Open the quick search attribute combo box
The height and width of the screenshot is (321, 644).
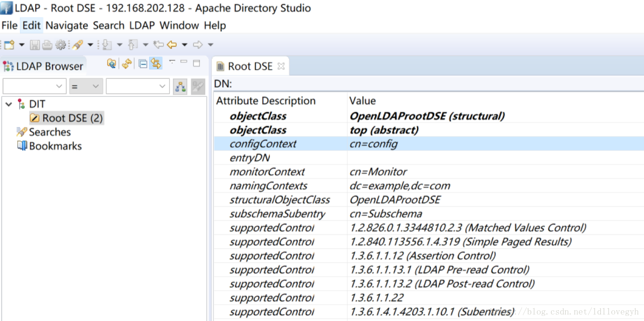tap(34, 86)
